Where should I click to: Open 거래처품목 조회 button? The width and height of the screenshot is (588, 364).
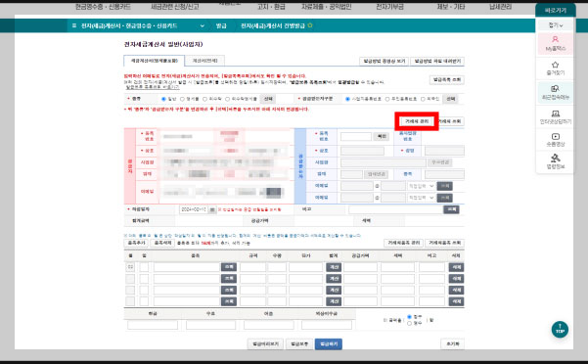click(x=445, y=243)
